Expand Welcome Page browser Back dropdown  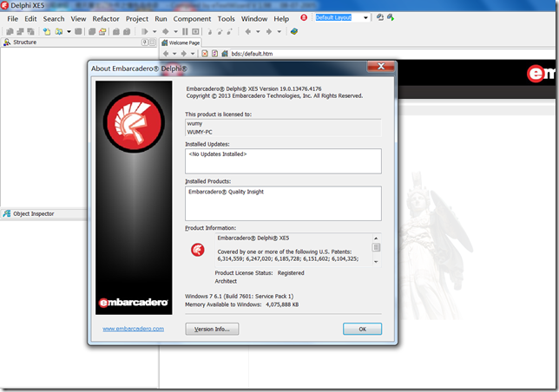click(x=174, y=54)
